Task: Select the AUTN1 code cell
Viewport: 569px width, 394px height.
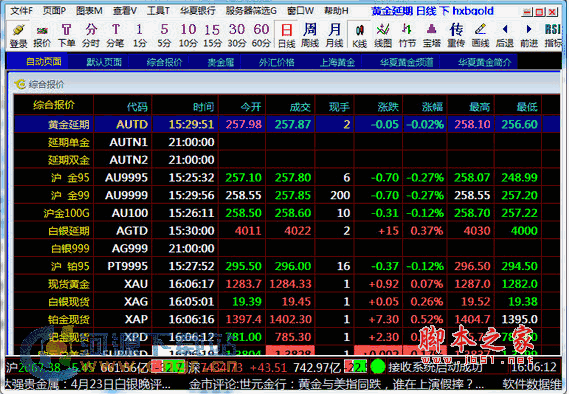Action: [x=128, y=142]
